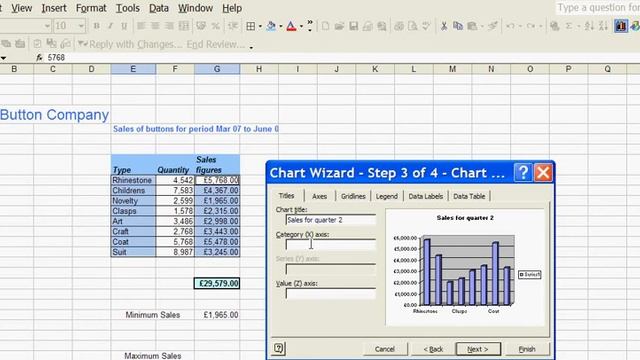Switch to the Axes tab

click(319, 196)
